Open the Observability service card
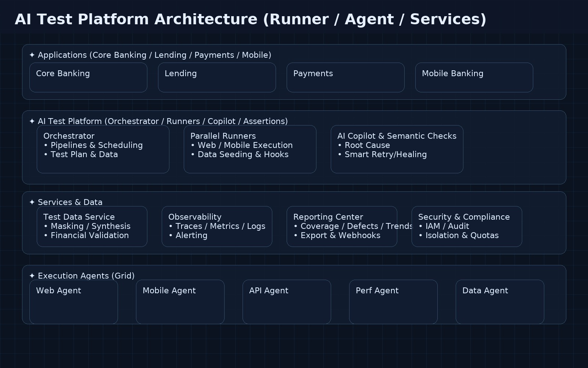Viewport: 588px width, 368px height. [x=217, y=226]
